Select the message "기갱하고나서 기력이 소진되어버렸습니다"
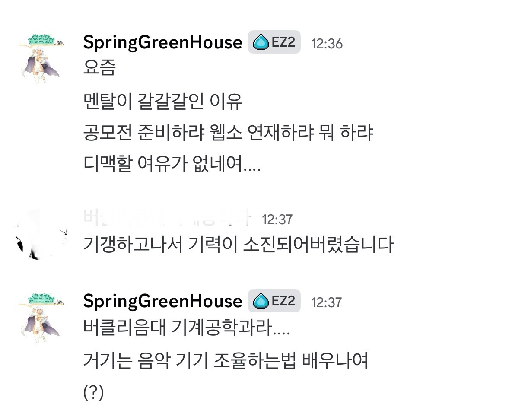The image size is (509, 420). (238, 245)
